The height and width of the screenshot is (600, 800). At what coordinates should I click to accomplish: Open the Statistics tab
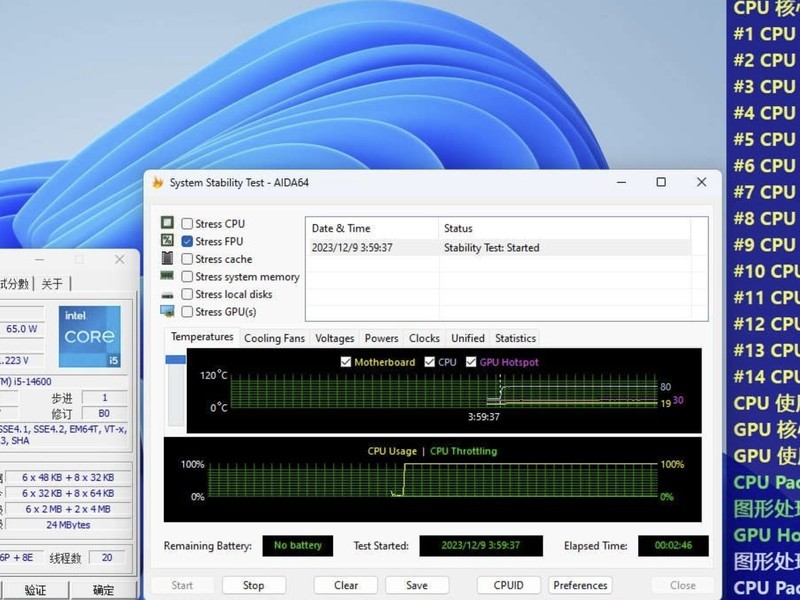[x=515, y=338]
